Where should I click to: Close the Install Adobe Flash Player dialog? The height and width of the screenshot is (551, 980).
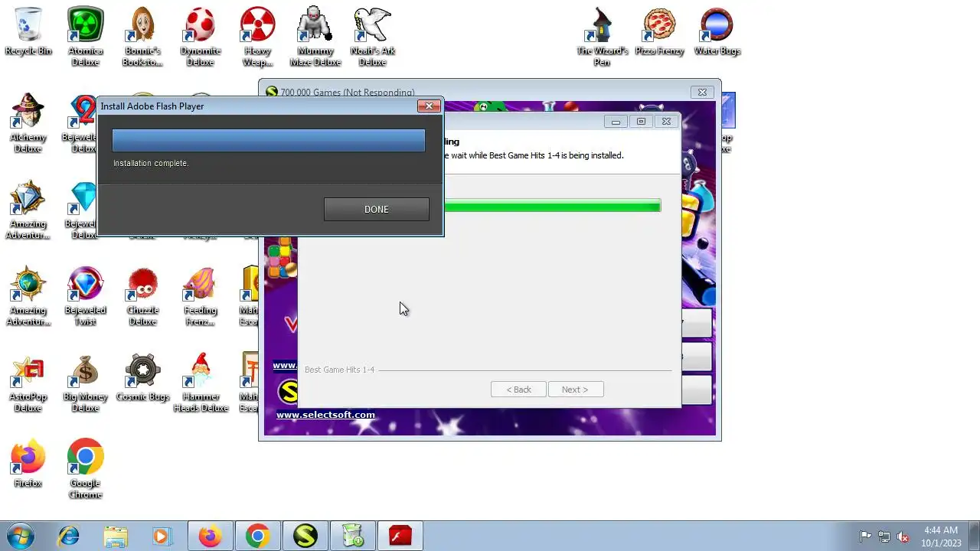pos(429,106)
